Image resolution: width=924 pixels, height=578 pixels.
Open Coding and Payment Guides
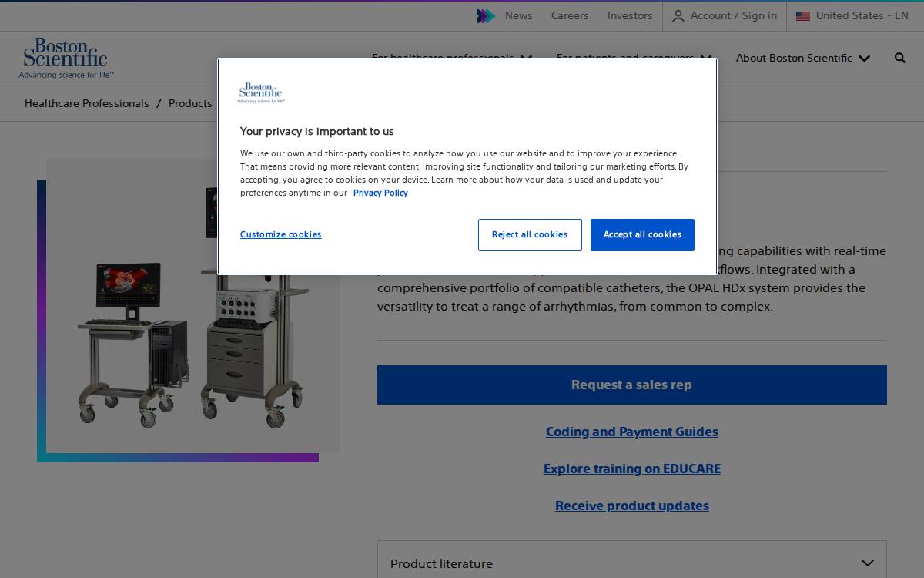click(632, 432)
